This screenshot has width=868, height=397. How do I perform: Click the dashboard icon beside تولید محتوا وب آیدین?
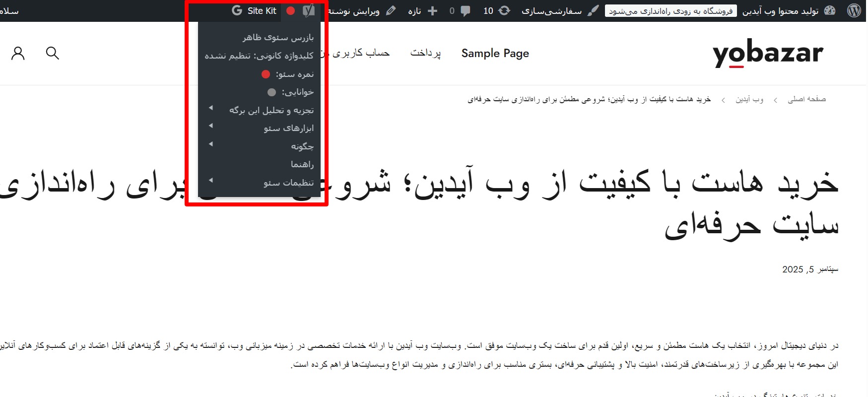pyautogui.click(x=830, y=10)
